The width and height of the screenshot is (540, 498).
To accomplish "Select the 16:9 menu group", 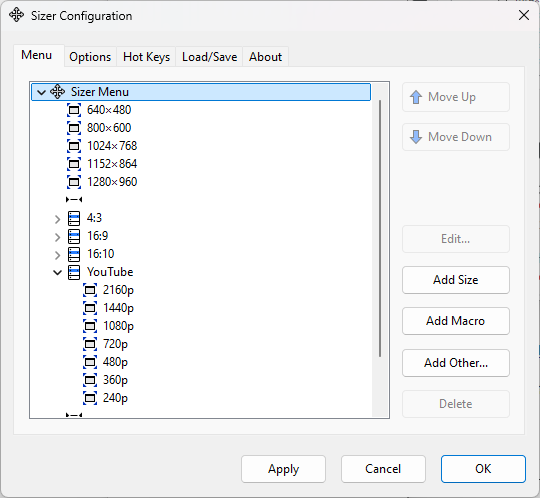I will pyautogui.click(x=97, y=236).
